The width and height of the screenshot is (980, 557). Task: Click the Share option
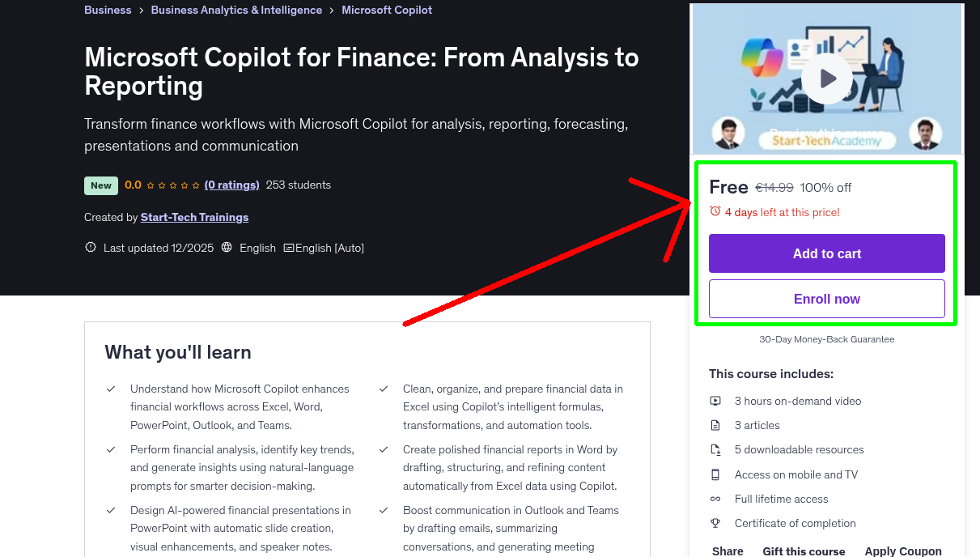pyautogui.click(x=727, y=551)
